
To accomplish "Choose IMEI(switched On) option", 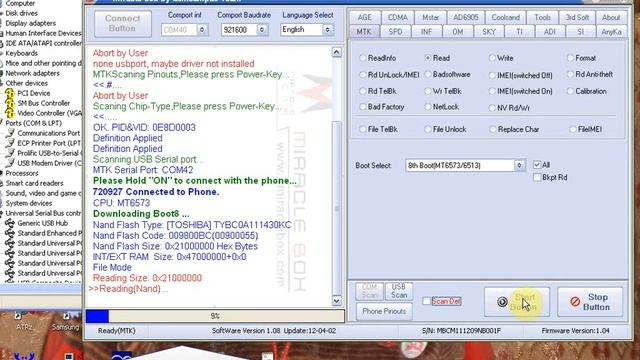I will (x=492, y=91).
